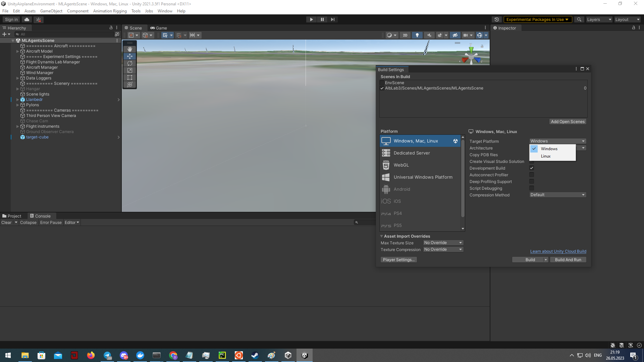Toggle Scene effects with the skybox/effects icon

440,35
